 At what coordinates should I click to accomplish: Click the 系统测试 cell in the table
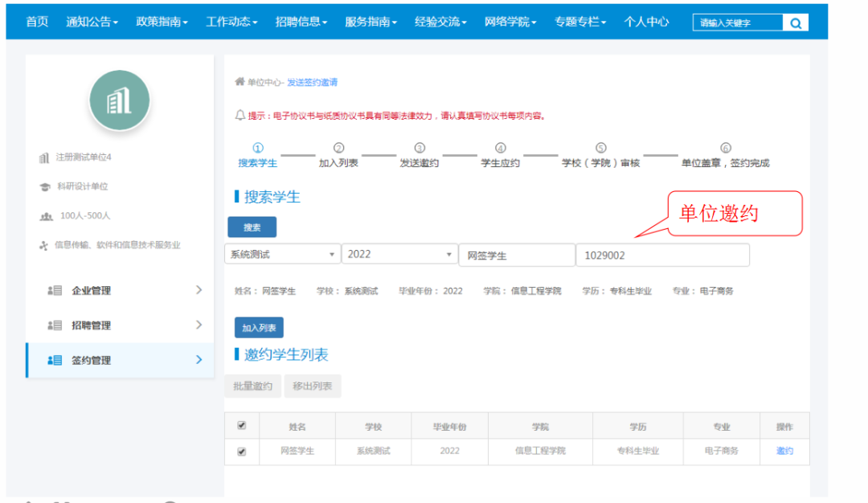coord(373,451)
